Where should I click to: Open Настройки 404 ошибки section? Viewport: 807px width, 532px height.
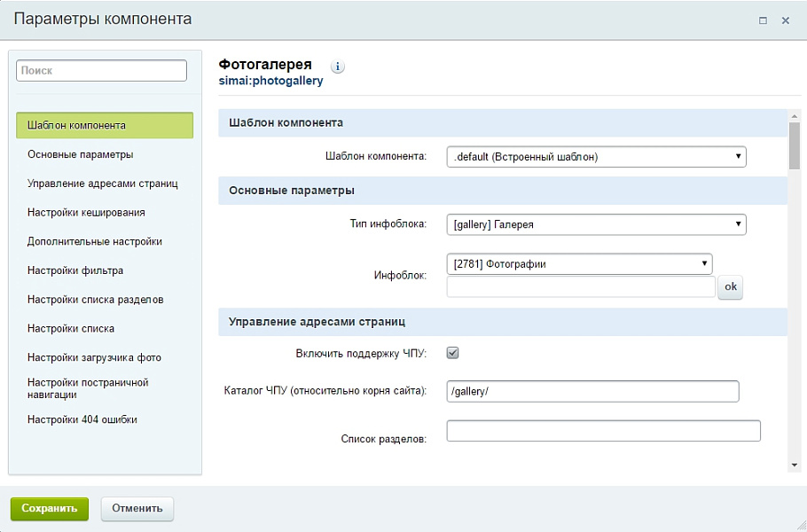point(82,419)
